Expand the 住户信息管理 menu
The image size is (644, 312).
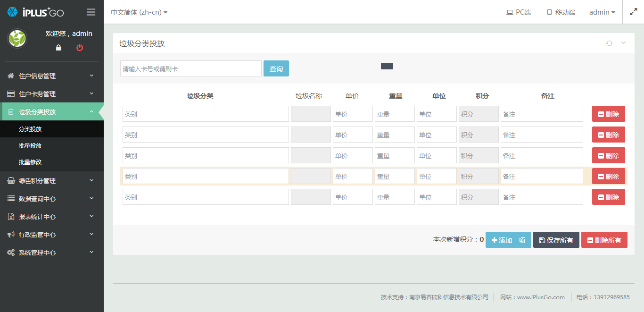(52, 76)
